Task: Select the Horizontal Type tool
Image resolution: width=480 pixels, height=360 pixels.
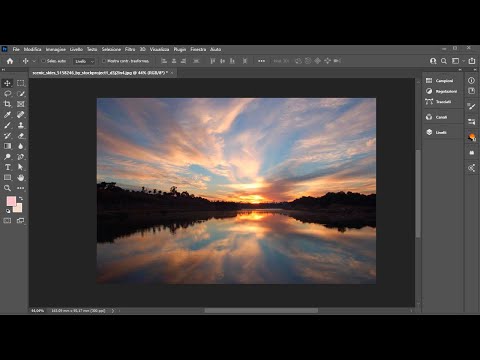Action: tap(7, 167)
